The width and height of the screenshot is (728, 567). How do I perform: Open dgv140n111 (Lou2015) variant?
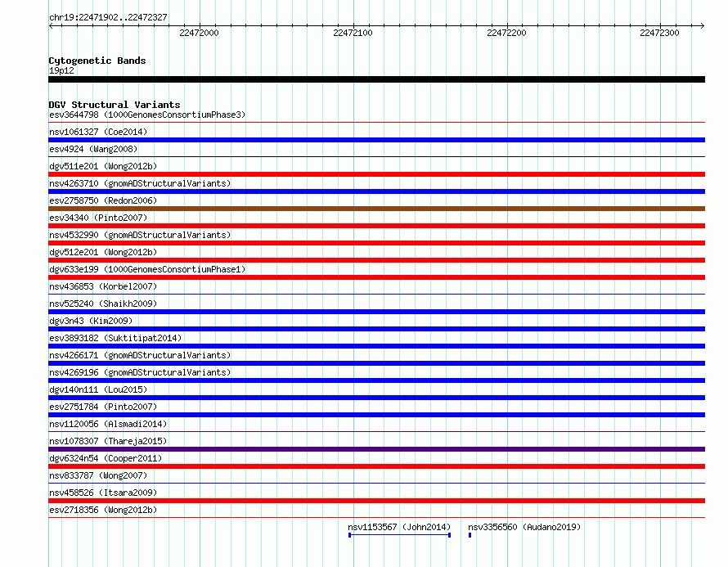pyautogui.click(x=98, y=389)
